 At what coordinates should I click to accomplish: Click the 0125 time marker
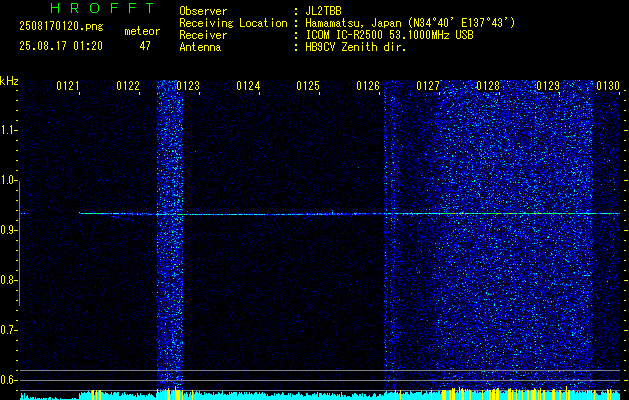click(308, 85)
